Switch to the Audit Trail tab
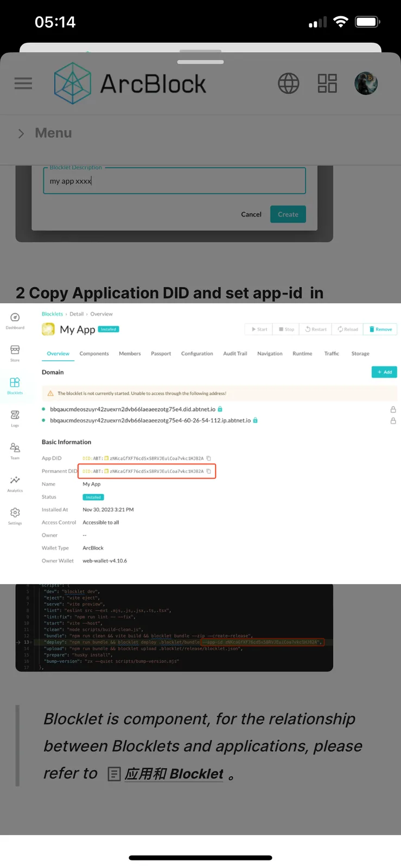 pyautogui.click(x=235, y=354)
